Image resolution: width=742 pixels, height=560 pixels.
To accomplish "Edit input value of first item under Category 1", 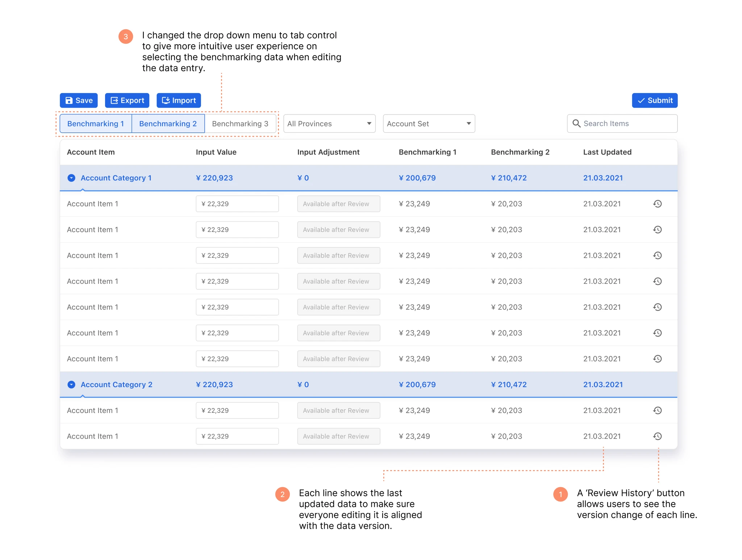I will click(237, 204).
